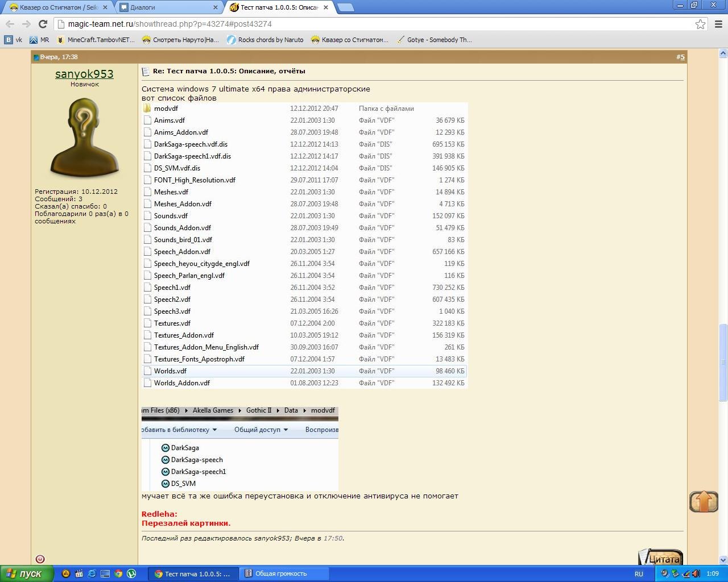Close the Квазер со Стигматом tab
The image size is (728, 582).
point(105,7)
